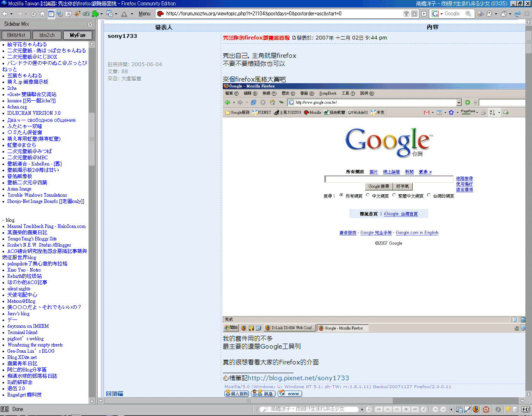Expand the green puzzle icon dropdown arrow
This screenshot has width=532, height=416.
(x=101, y=14)
